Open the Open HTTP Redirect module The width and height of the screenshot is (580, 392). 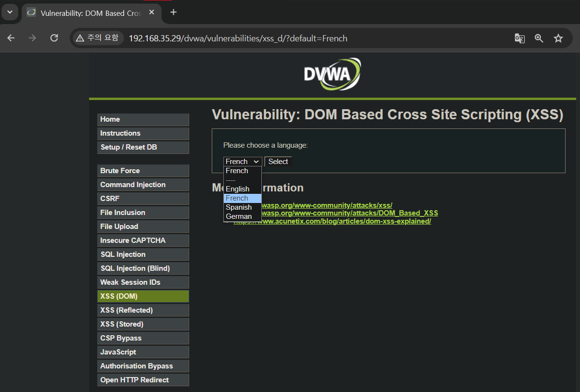tap(143, 380)
